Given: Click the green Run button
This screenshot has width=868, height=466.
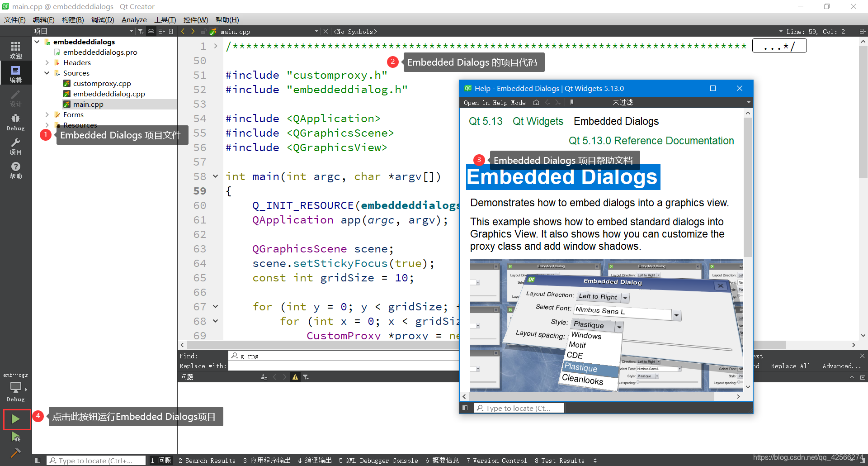Looking at the screenshot, I should [16, 419].
